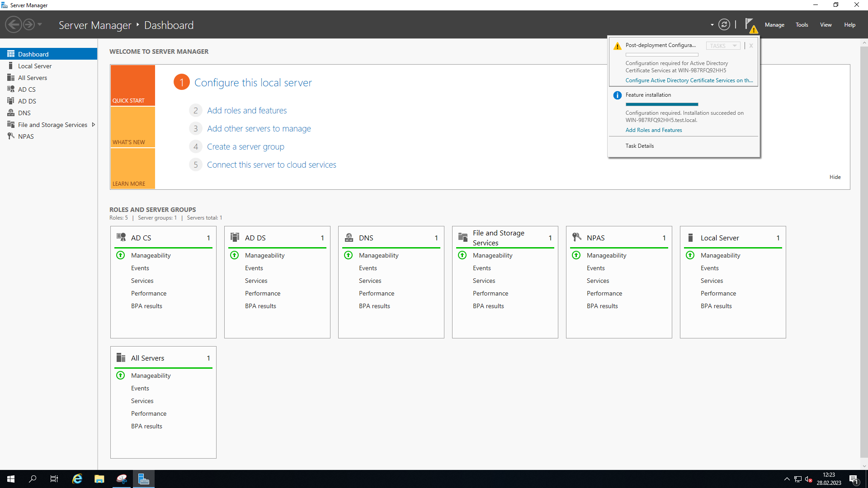The height and width of the screenshot is (488, 868).
Task: Launch Internet Explorer from the taskbar
Action: (x=77, y=479)
